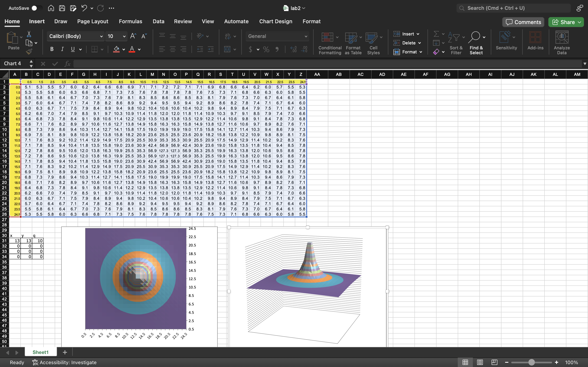Image resolution: width=588 pixels, height=367 pixels.
Task: Open Cell Styles gallery
Action: (x=373, y=43)
